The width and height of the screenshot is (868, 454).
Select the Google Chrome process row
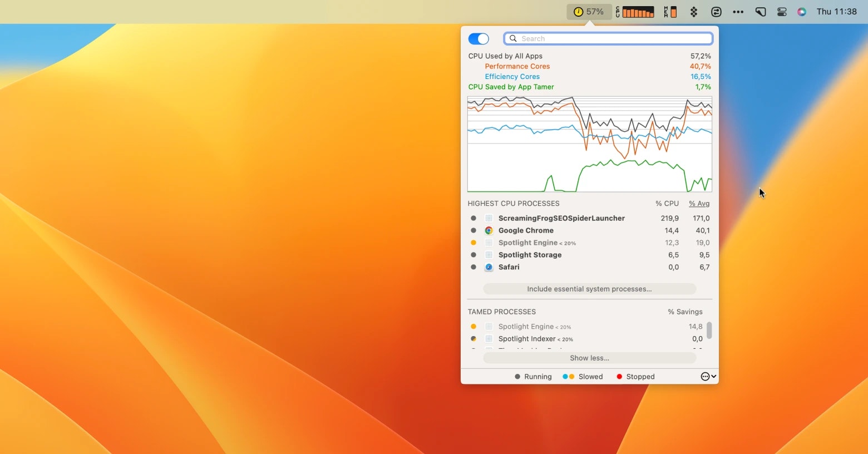point(590,230)
